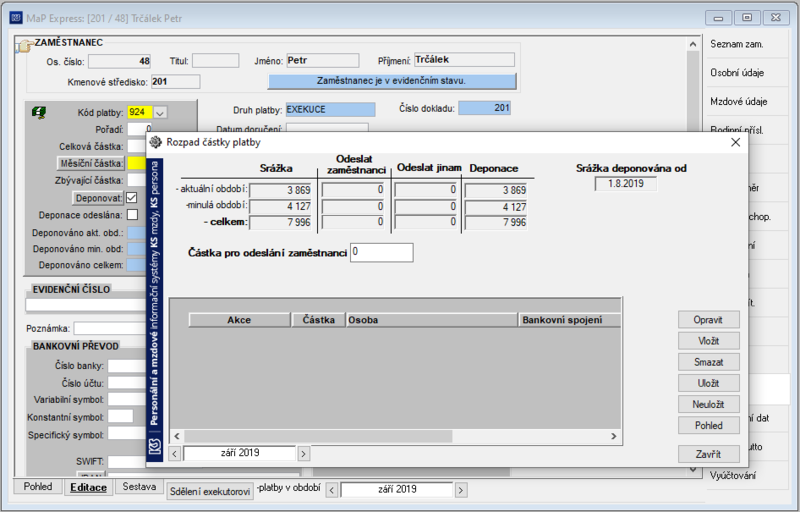
Task: Click the dialog table horizontal scrollbar thumb
Action: [x=318, y=436]
